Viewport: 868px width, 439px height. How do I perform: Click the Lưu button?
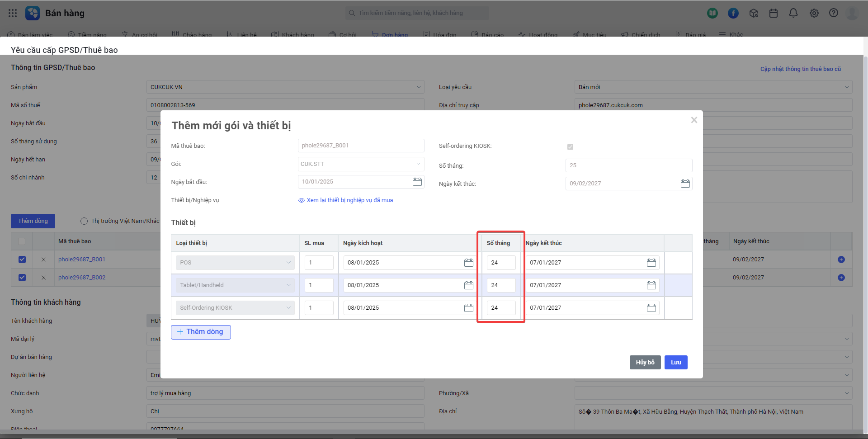(x=676, y=363)
